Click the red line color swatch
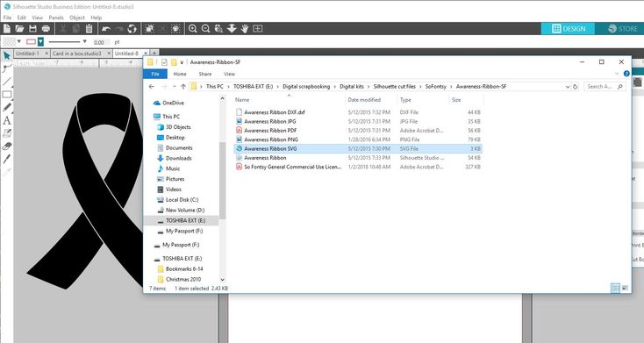Viewport: 644px width, 343px height. [31, 41]
